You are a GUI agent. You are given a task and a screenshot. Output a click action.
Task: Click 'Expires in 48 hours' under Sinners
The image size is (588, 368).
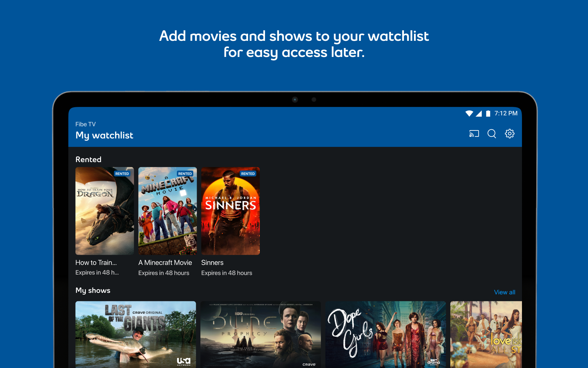tap(227, 273)
